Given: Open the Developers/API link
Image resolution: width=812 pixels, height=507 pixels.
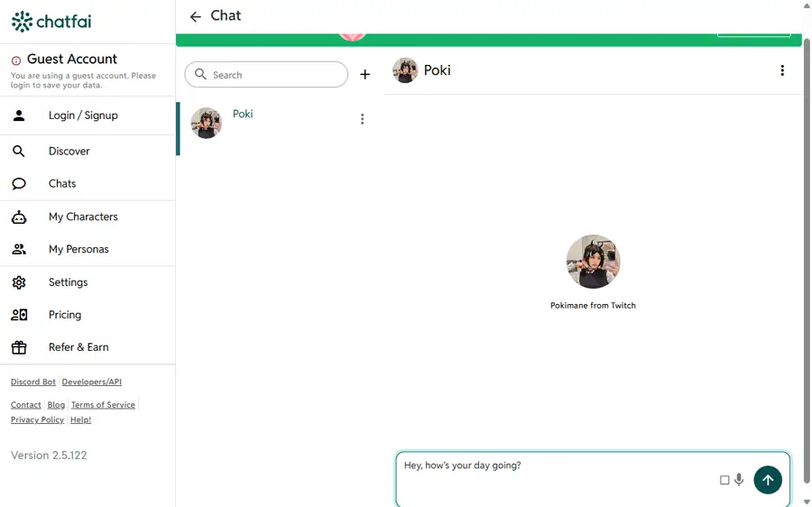Looking at the screenshot, I should pyautogui.click(x=92, y=382).
